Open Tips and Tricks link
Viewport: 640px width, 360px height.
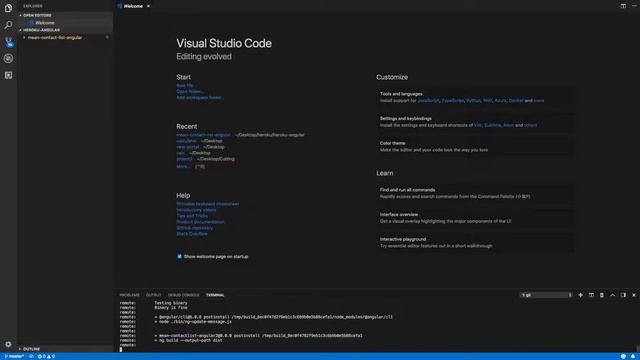[x=192, y=216]
